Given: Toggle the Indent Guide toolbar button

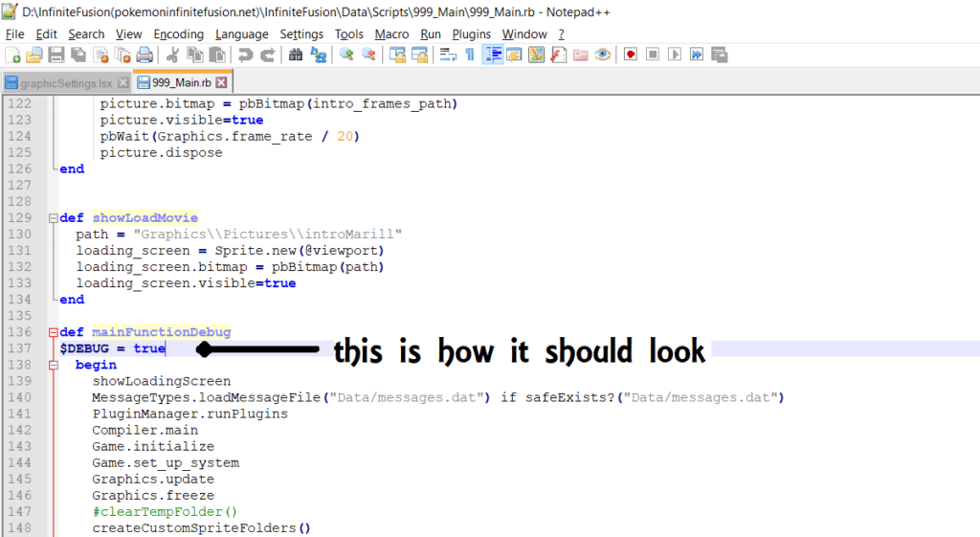Looking at the screenshot, I should (493, 56).
